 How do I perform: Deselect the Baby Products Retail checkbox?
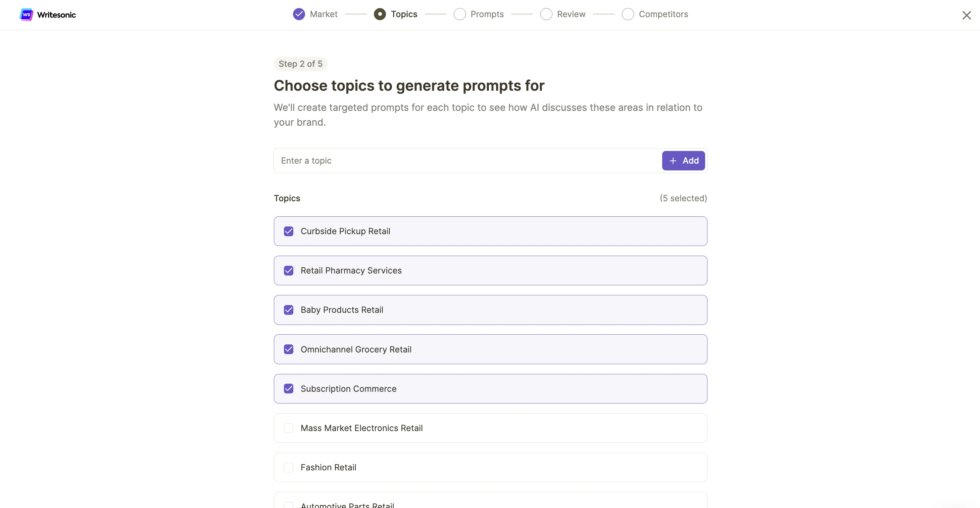click(288, 310)
